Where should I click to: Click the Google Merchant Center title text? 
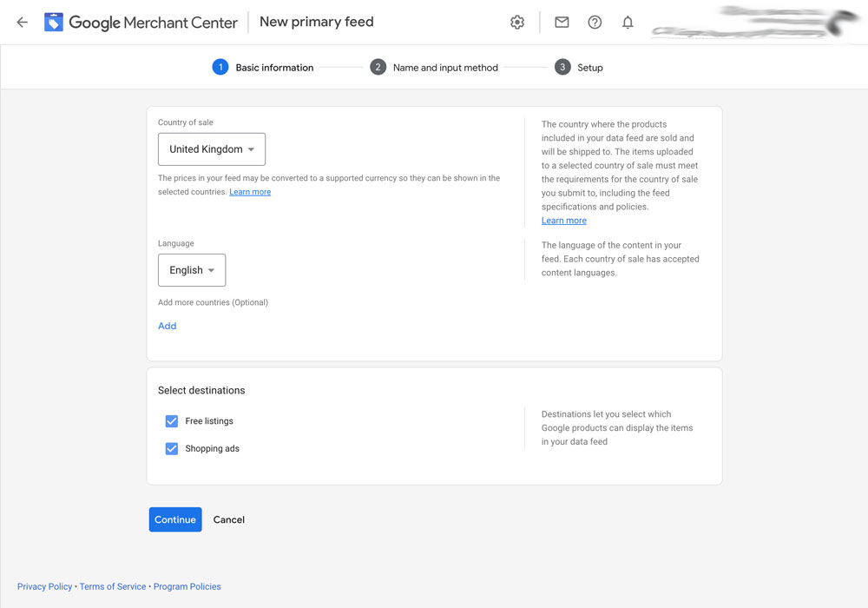153,23
